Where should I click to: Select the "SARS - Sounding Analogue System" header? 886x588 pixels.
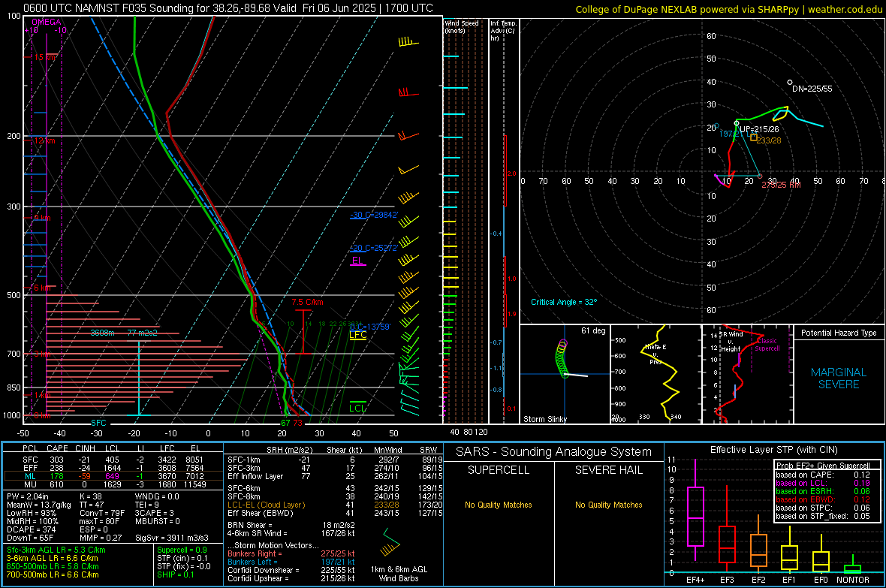(x=554, y=452)
